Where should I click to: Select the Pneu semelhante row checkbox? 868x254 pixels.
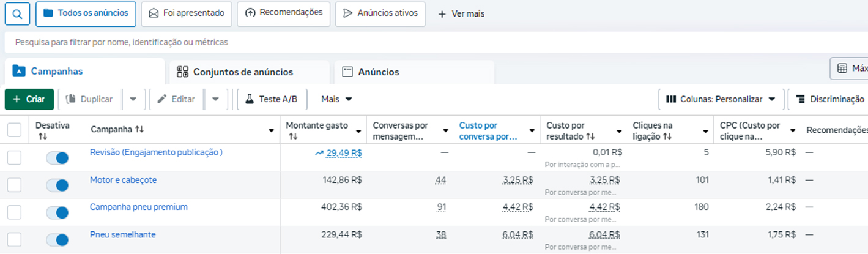coord(14,239)
